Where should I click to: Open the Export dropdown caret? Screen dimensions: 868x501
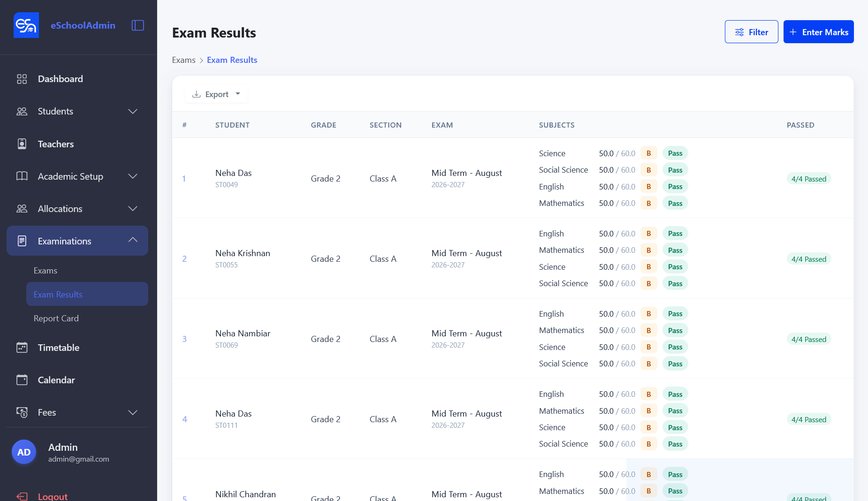pyautogui.click(x=238, y=94)
